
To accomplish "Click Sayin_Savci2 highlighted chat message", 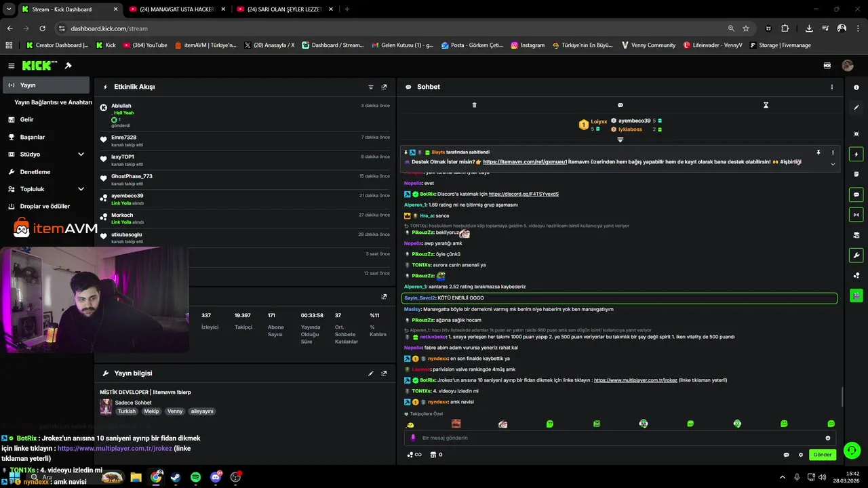I will (620, 298).
